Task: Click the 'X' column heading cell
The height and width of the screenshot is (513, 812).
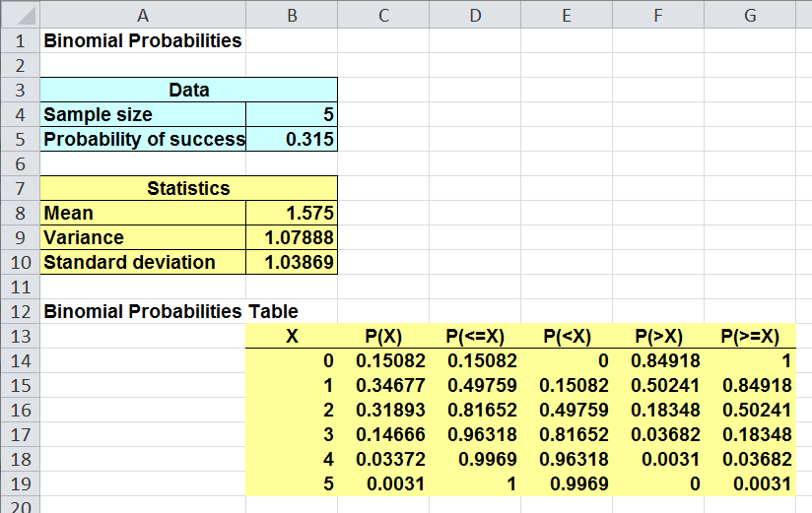Action: coord(292,336)
